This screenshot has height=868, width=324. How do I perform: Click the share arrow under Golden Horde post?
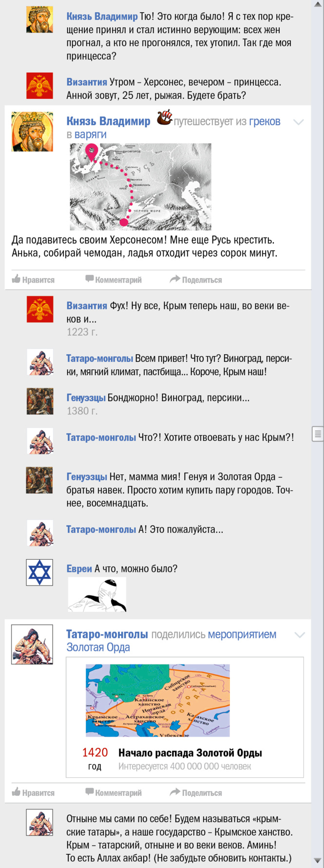tap(175, 792)
